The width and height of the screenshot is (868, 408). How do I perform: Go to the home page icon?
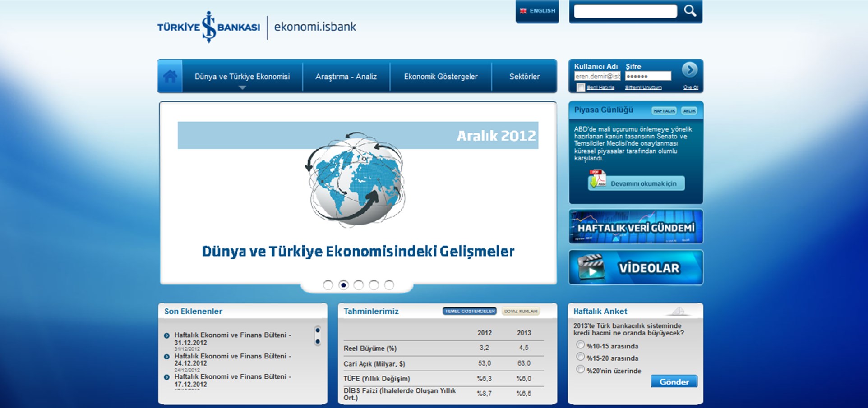click(170, 77)
